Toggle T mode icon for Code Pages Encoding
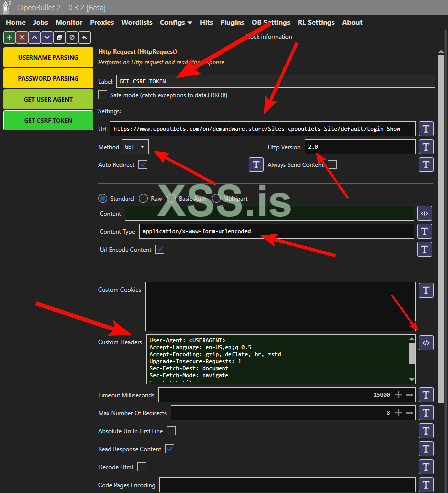Viewport: 448px width, 493px height. click(426, 485)
